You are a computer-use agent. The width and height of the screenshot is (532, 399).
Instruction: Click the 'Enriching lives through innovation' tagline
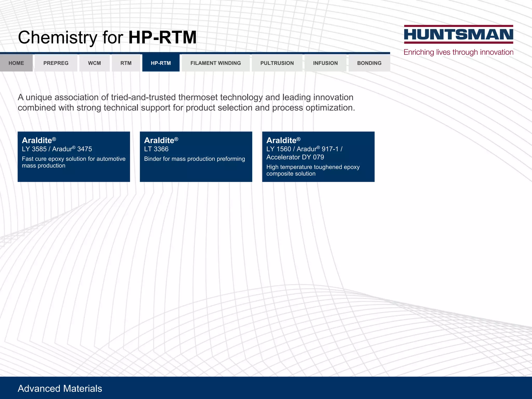tap(458, 52)
